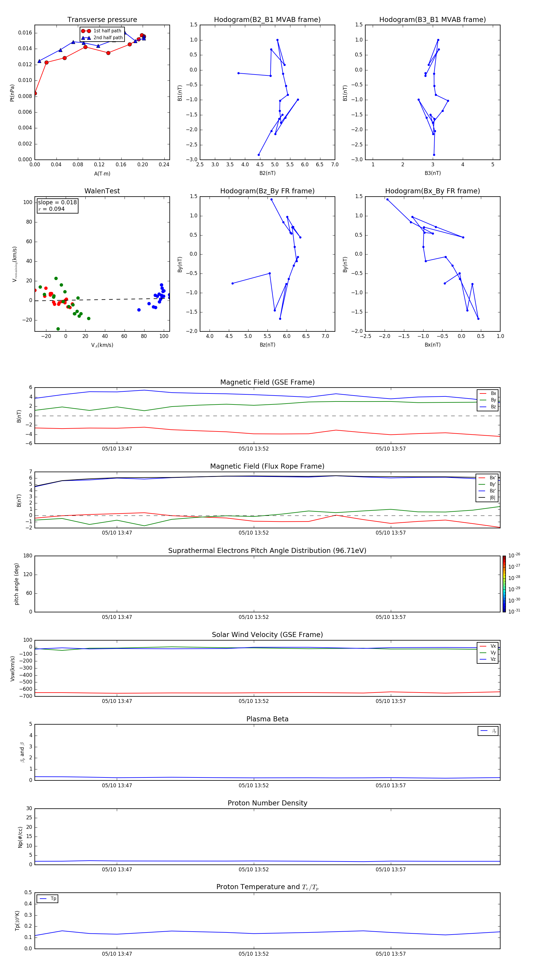Select the 'slope = 0.018' annotation
The height and width of the screenshot is (980, 535).
pos(57,203)
